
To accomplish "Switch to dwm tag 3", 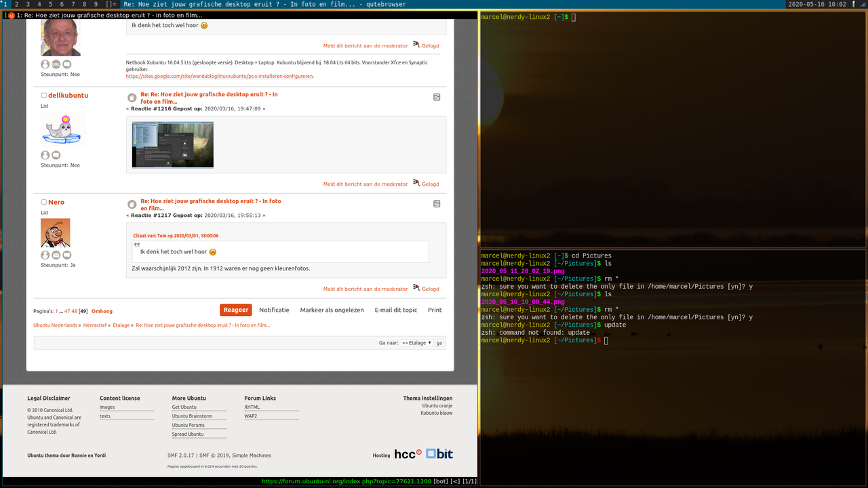I will (28, 4).
